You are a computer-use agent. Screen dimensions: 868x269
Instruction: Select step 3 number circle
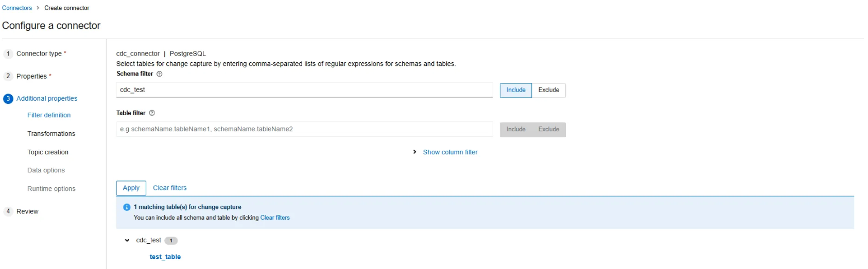point(8,99)
